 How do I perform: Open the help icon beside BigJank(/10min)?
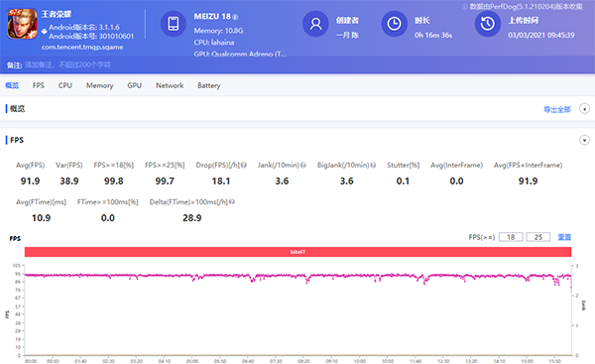click(x=373, y=165)
